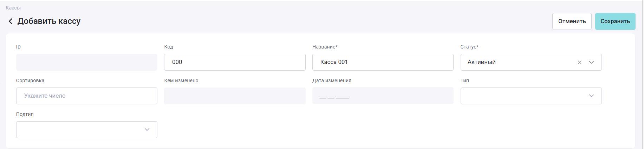Click the Название* field label
This screenshot has width=644, height=149.
(325, 47)
